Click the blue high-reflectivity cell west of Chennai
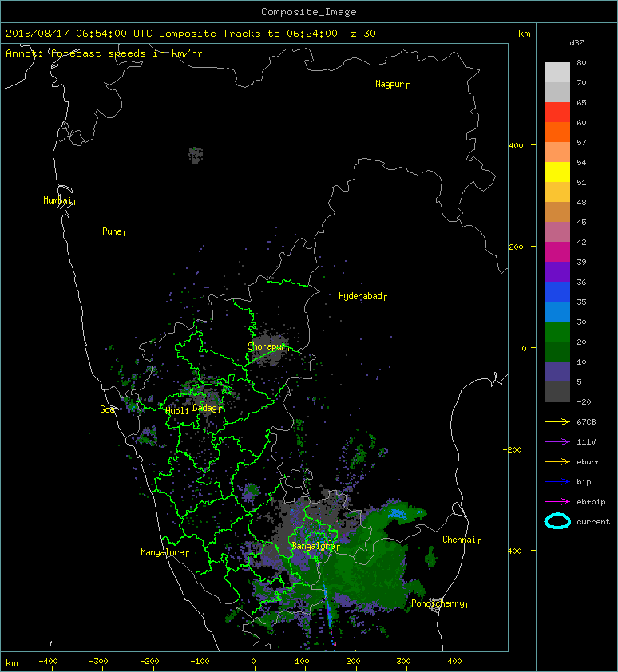The image size is (618, 672). (x=398, y=514)
